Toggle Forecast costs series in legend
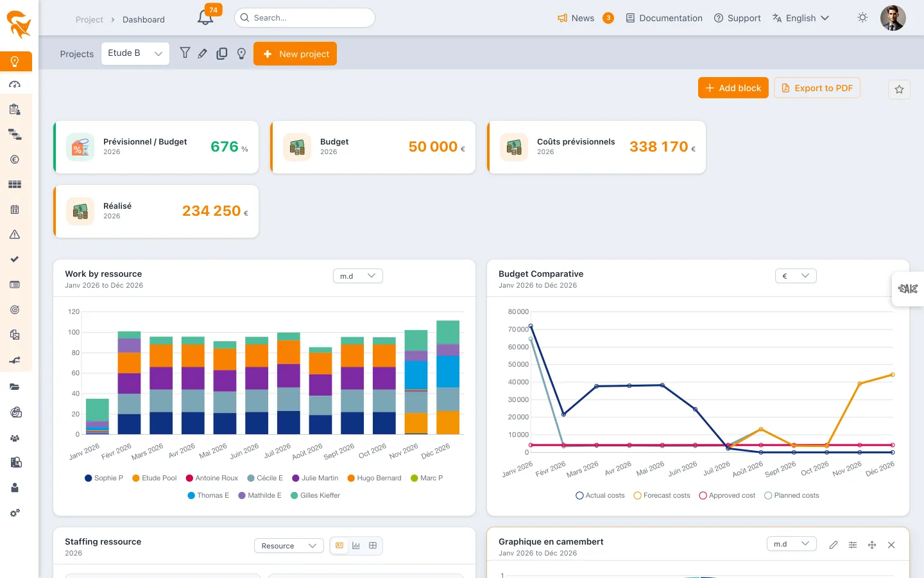This screenshot has height=578, width=924. point(662,495)
